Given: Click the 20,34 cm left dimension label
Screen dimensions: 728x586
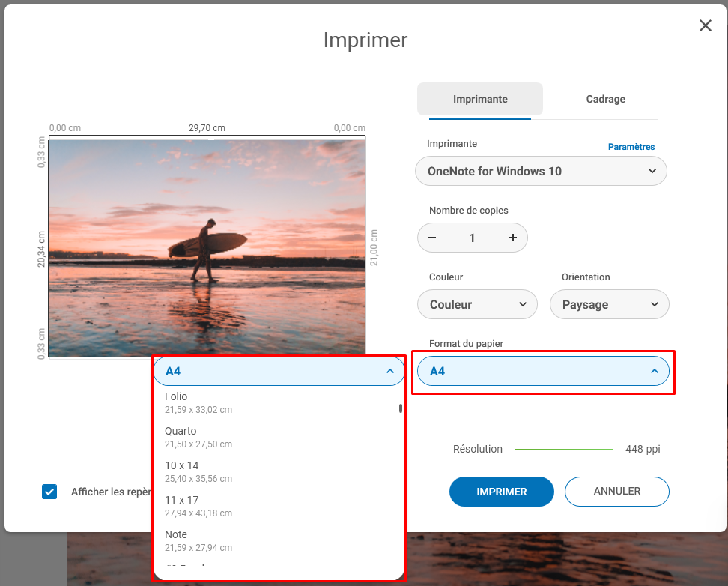Looking at the screenshot, I should coord(41,249).
